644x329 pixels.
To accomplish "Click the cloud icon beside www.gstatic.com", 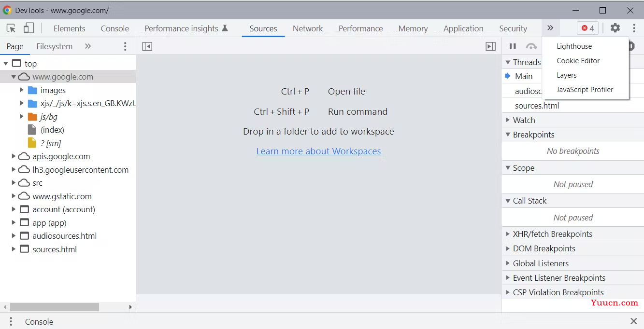I will 24,196.
